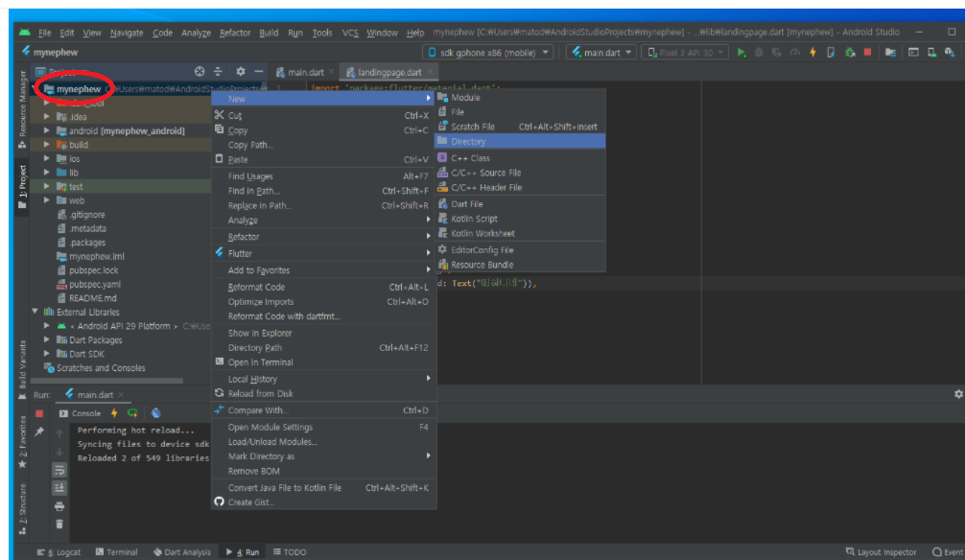The width and height of the screenshot is (965, 560).
Task: Choose Module from New submenu
Action: point(520,97)
